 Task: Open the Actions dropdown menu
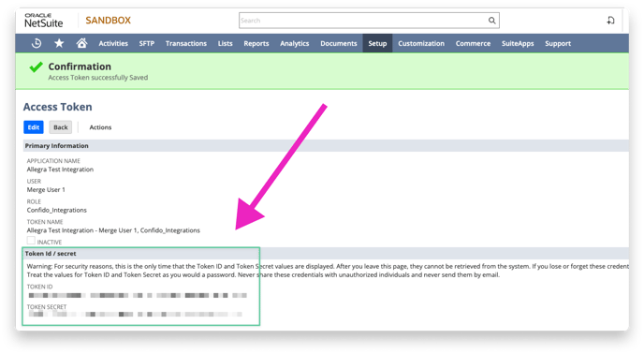(100, 127)
